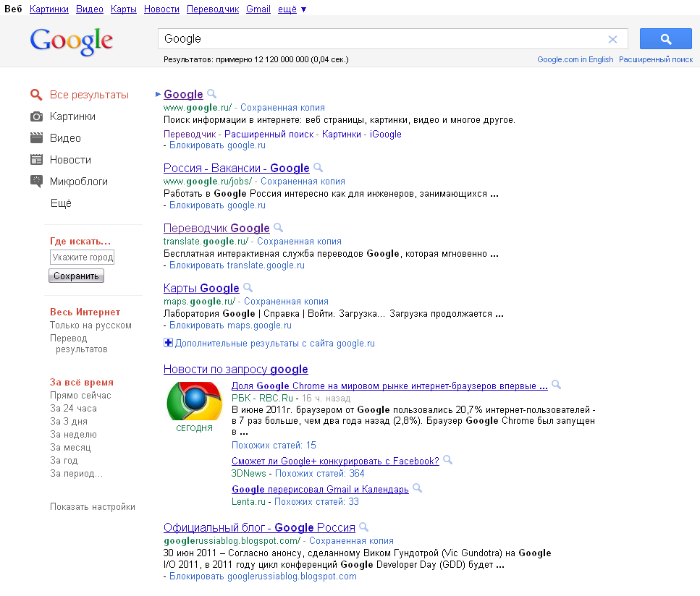Open Смогет ли Google+ конкурировать с Facebook article
Screen dimensions: 700x596
point(335,461)
